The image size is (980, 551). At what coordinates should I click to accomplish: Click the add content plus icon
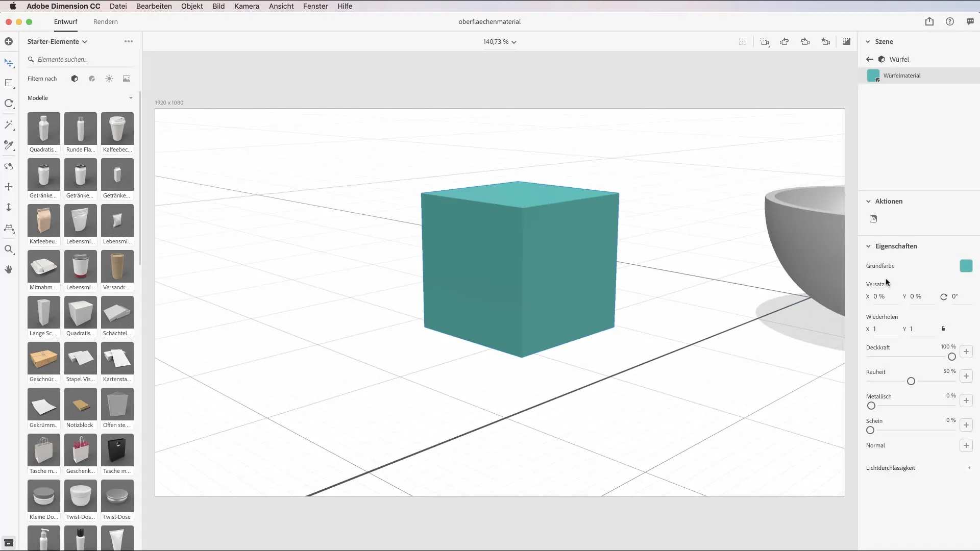(9, 41)
